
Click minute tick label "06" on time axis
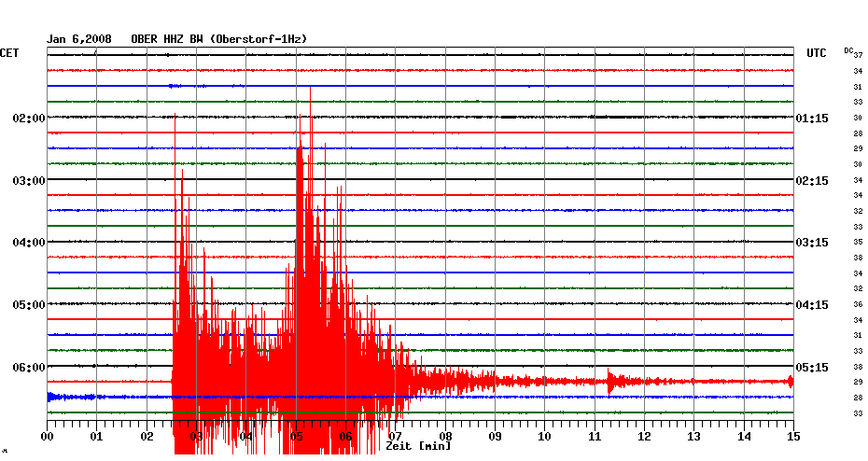tap(345, 437)
